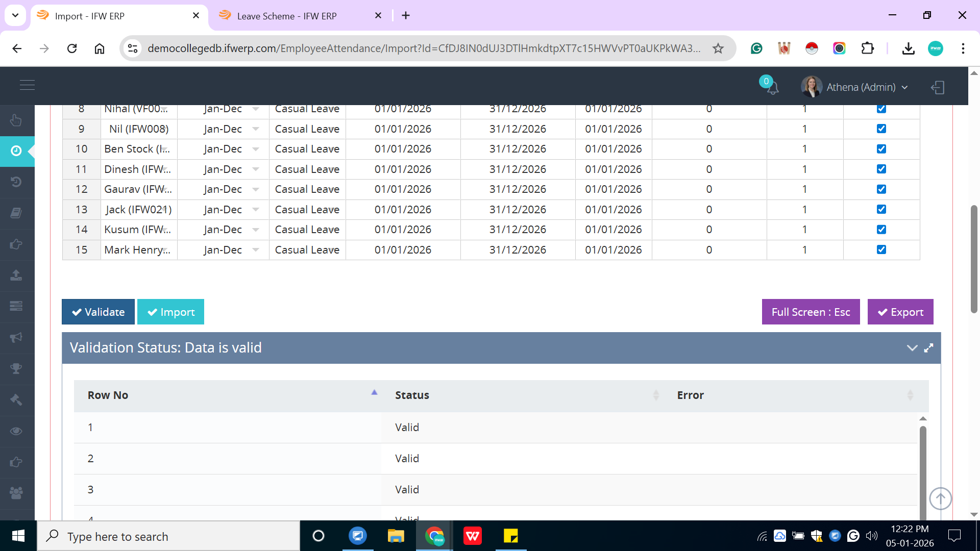Expand the Athena (Admin) user menu
Viewport: 980px width, 551px height.
point(855,87)
